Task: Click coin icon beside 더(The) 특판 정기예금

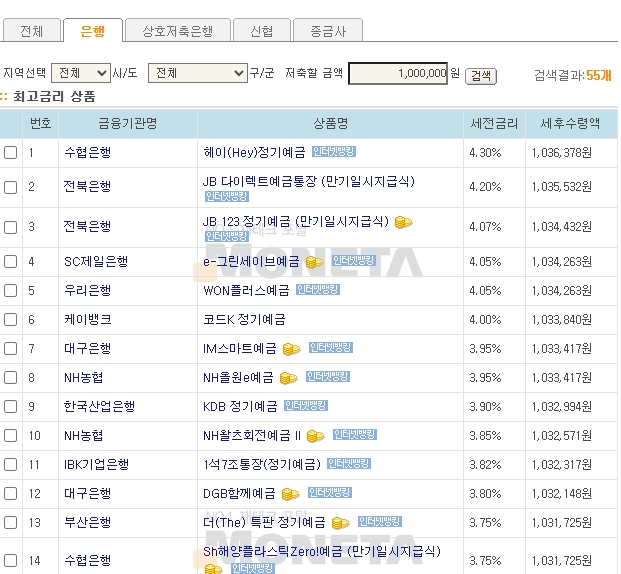Action: (x=341, y=523)
